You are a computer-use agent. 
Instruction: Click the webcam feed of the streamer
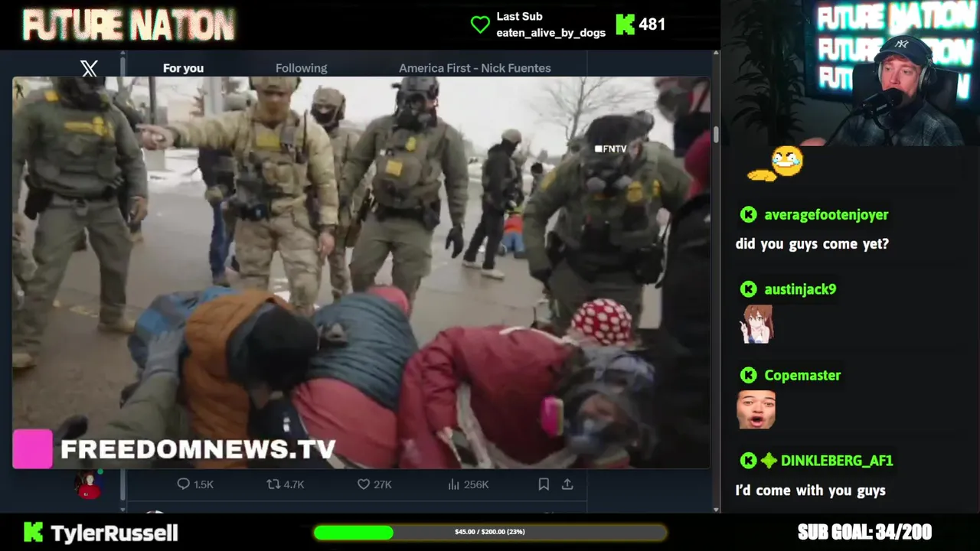click(x=851, y=73)
